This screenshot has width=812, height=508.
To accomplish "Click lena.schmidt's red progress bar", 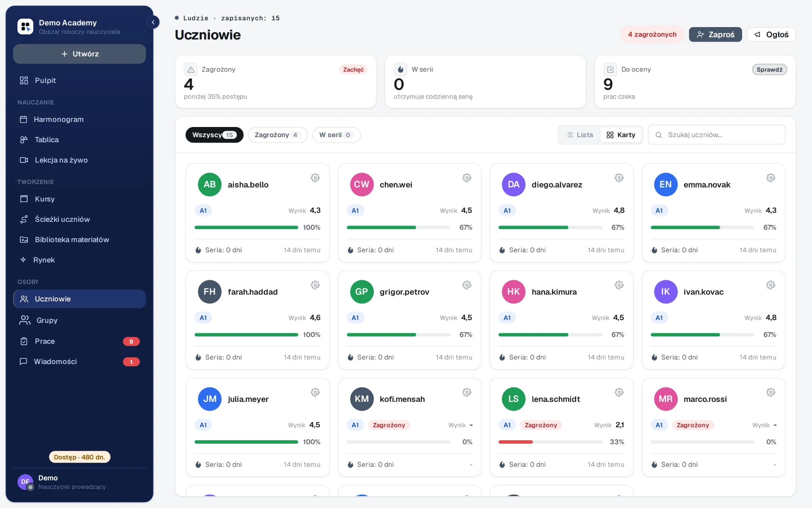I will click(x=550, y=442).
